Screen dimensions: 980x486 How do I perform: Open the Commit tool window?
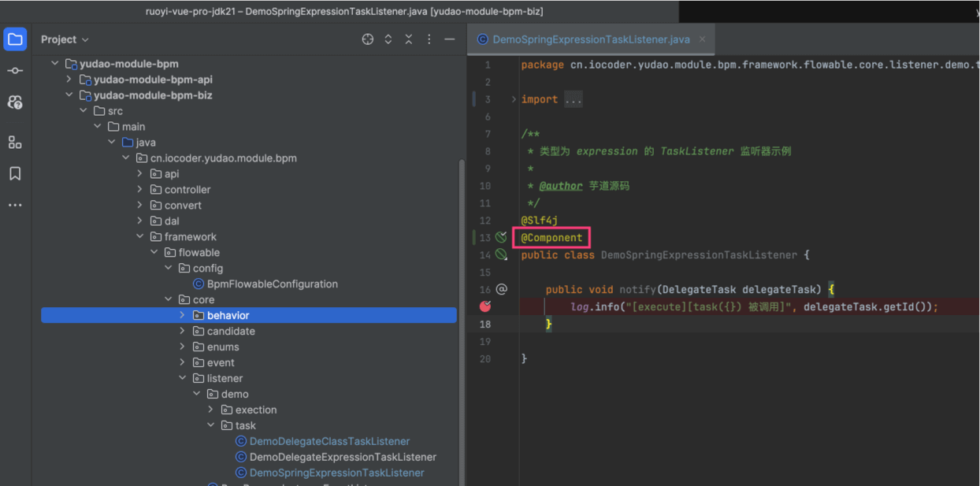[15, 70]
